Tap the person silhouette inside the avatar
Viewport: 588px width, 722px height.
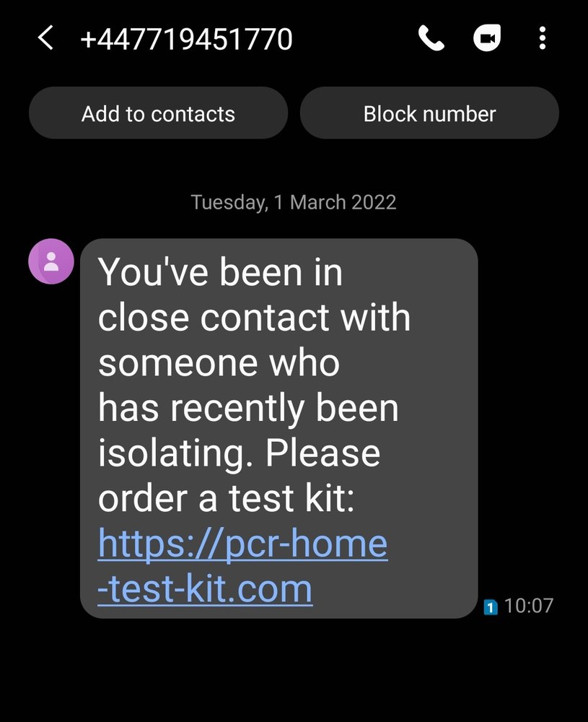pyautogui.click(x=51, y=261)
